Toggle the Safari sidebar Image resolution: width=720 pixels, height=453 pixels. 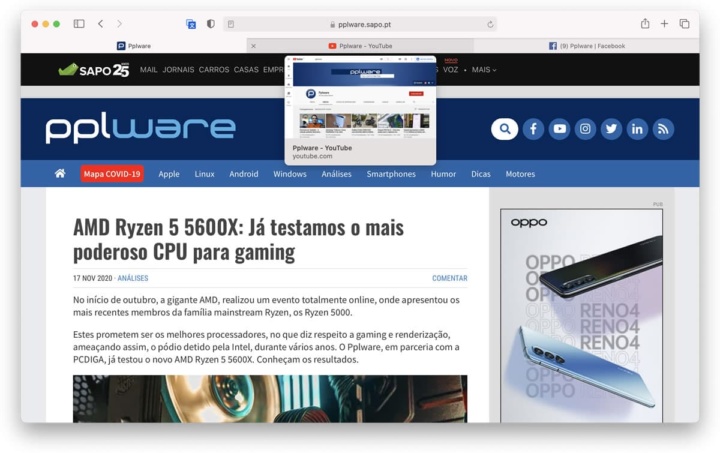(x=79, y=23)
